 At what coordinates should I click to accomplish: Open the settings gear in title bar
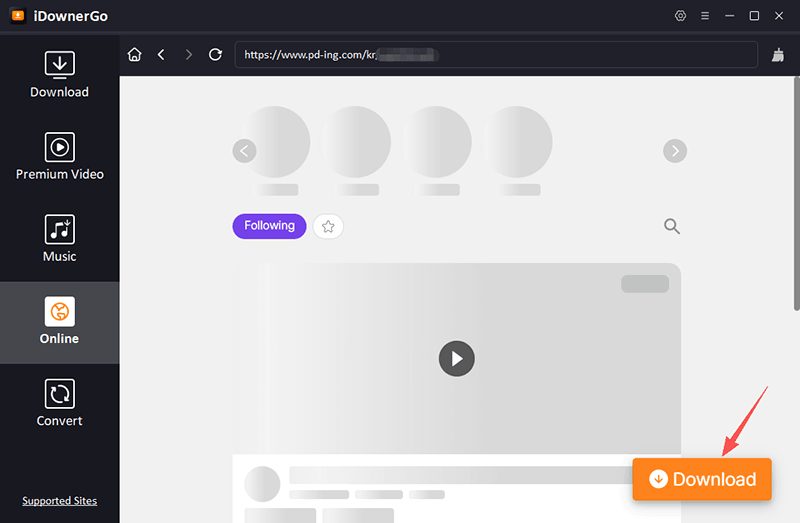pos(681,16)
